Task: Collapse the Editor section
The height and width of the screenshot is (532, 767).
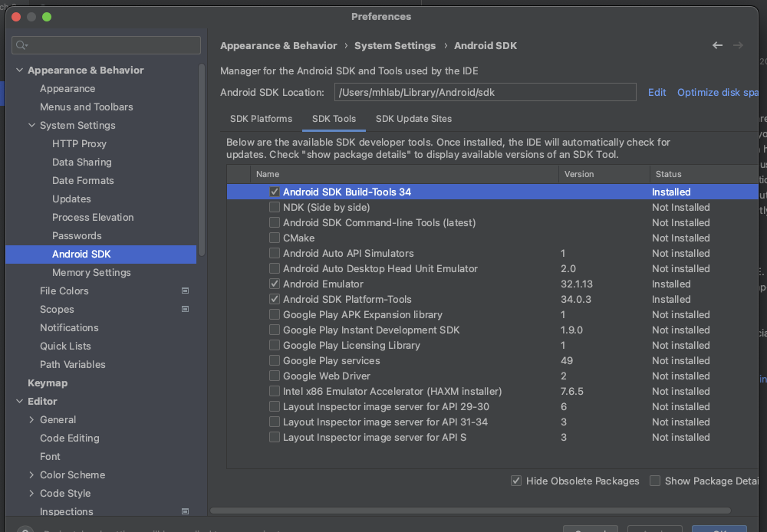Action: tap(20, 401)
